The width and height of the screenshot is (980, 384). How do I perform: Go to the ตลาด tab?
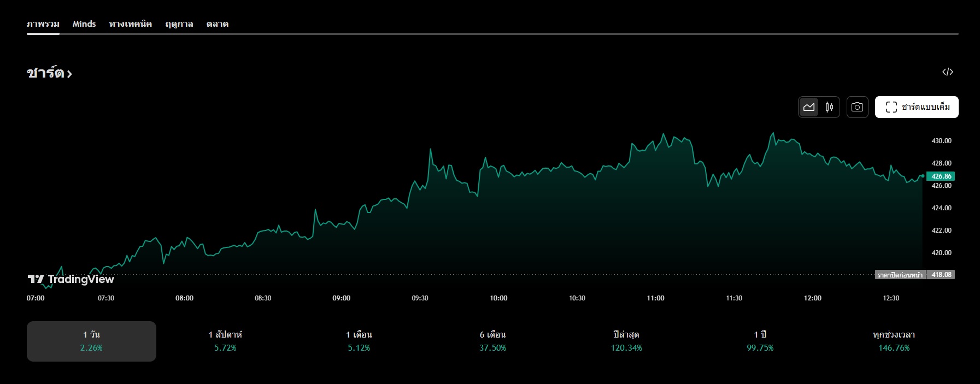(218, 24)
